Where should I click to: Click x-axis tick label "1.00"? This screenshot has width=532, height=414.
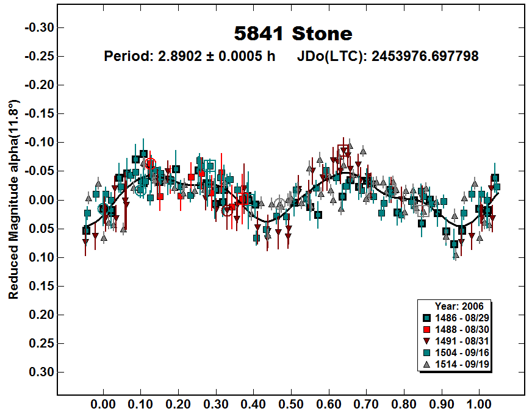coord(479,404)
